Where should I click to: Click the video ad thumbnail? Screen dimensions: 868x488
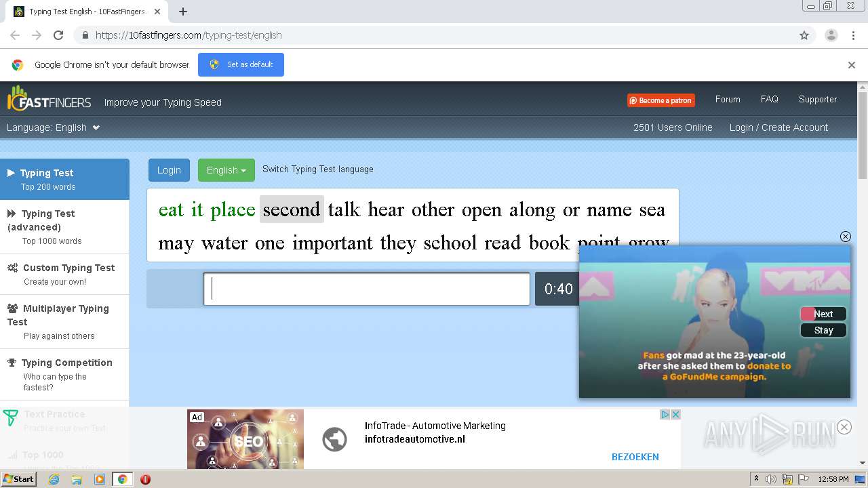[x=715, y=321]
